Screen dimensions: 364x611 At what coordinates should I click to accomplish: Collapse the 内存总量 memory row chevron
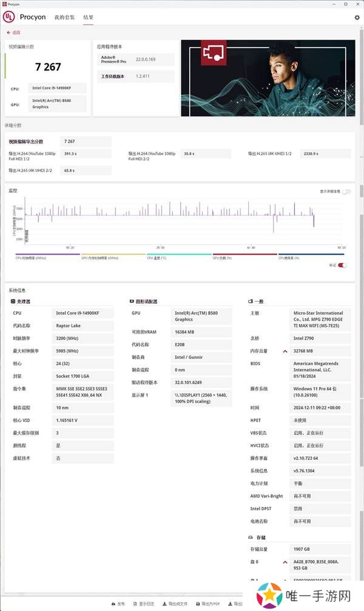285,351
